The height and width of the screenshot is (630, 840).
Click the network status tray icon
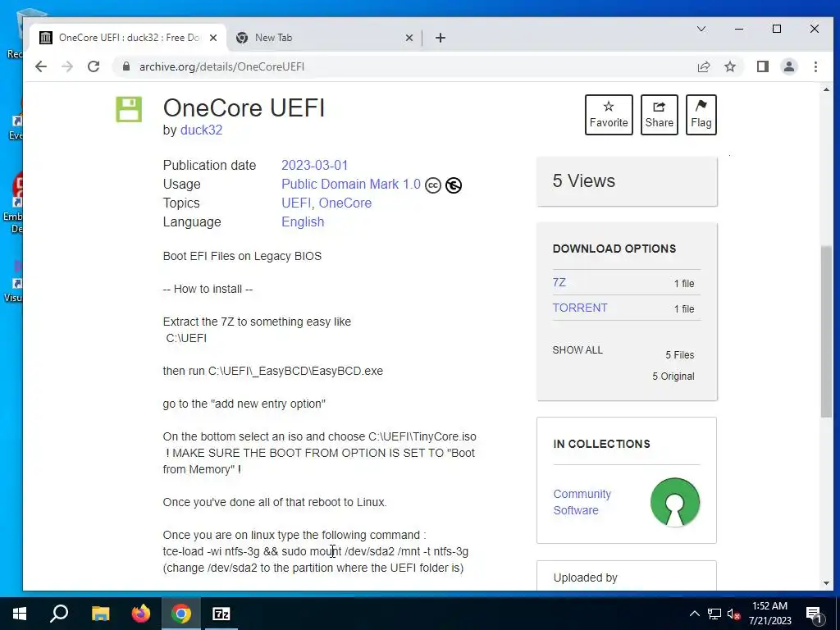[x=714, y=614]
